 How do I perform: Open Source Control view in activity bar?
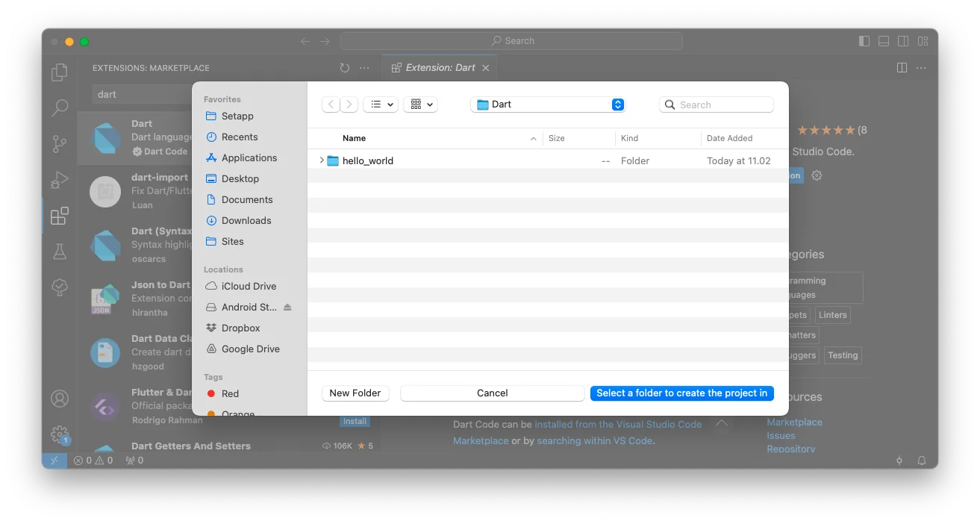point(60,144)
